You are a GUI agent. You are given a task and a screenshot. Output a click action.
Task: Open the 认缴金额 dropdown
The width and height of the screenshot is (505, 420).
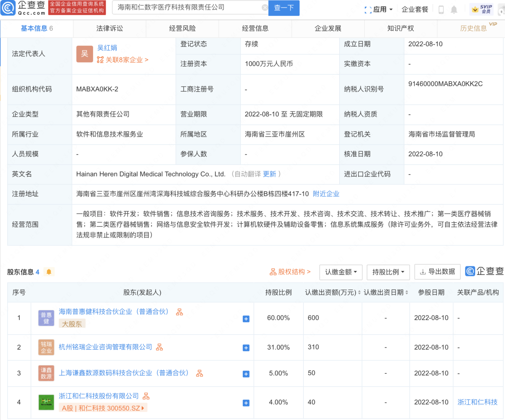coord(341,272)
